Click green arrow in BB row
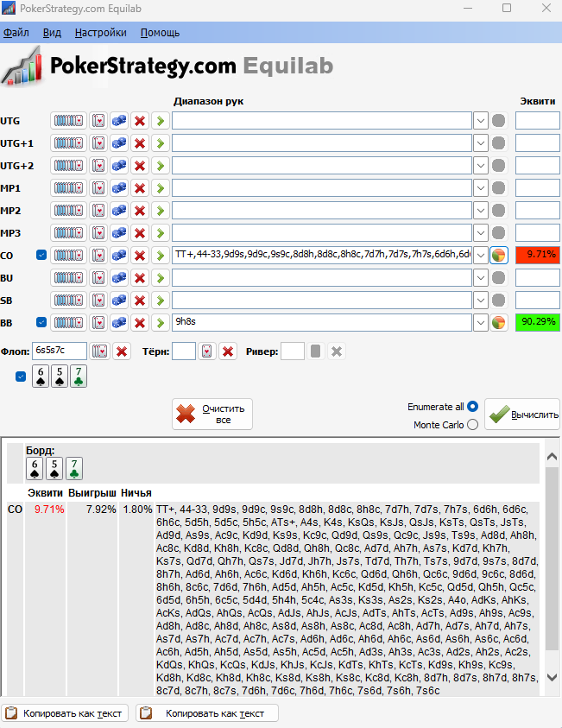This screenshot has width=562, height=728. (161, 323)
